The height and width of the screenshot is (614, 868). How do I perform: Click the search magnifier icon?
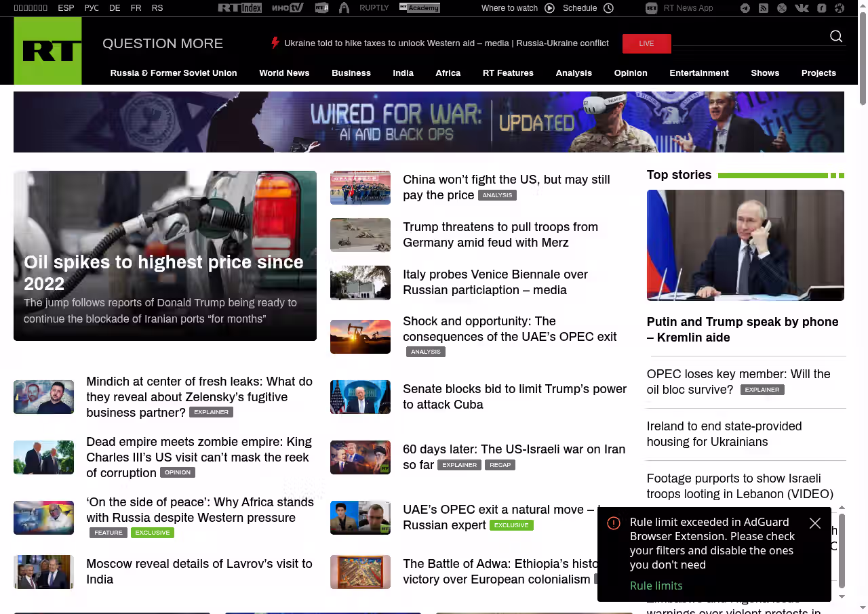[836, 37]
